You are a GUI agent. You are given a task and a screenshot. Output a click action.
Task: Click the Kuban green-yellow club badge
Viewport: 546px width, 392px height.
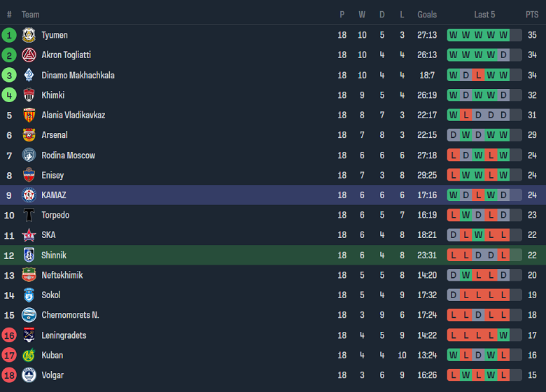click(29, 355)
